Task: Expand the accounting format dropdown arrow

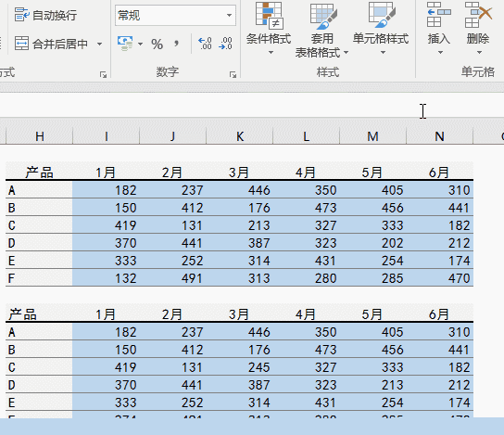Action: (x=141, y=44)
